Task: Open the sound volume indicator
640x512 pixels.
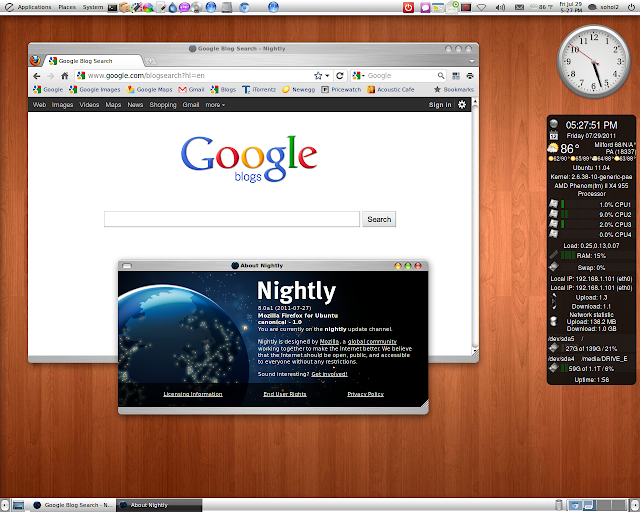Action: pos(500,7)
